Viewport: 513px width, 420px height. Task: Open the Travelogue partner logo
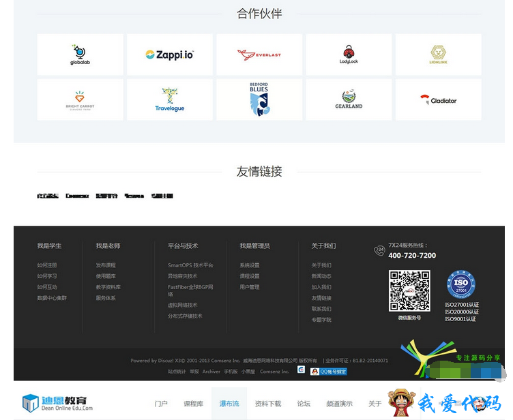pos(169,100)
